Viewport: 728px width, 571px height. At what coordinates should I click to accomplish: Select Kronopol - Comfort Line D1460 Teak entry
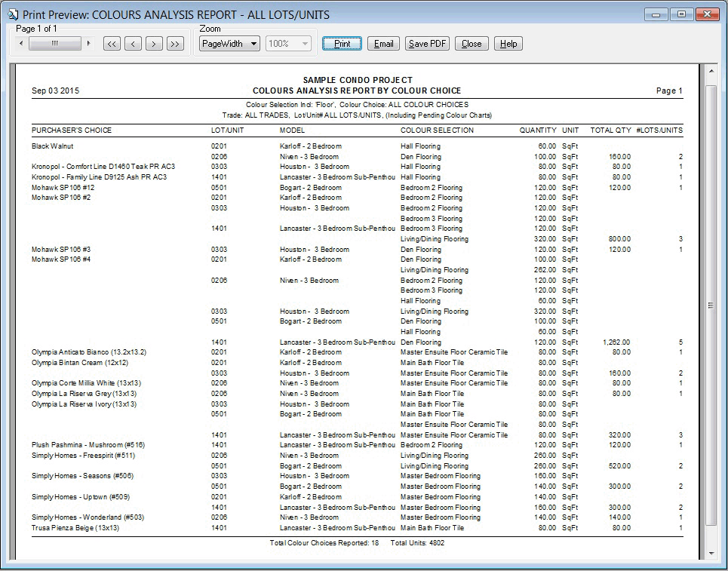[x=103, y=167]
